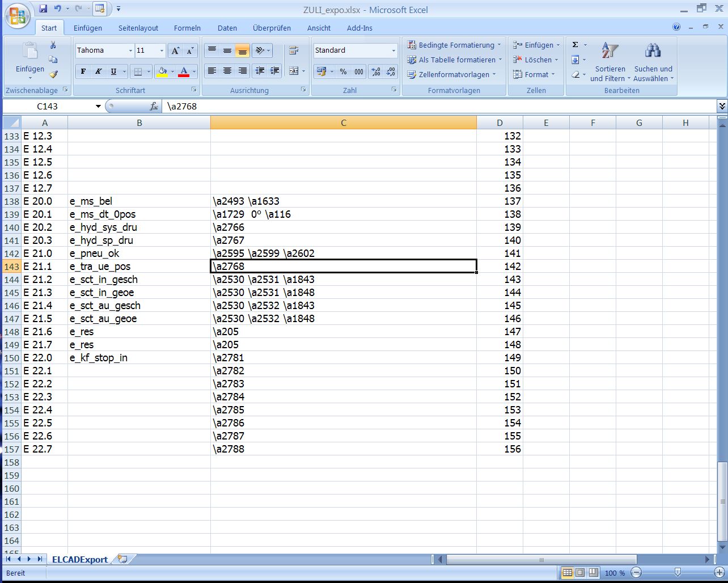
Task: Click the Cut scissors icon
Action: pyautogui.click(x=53, y=46)
